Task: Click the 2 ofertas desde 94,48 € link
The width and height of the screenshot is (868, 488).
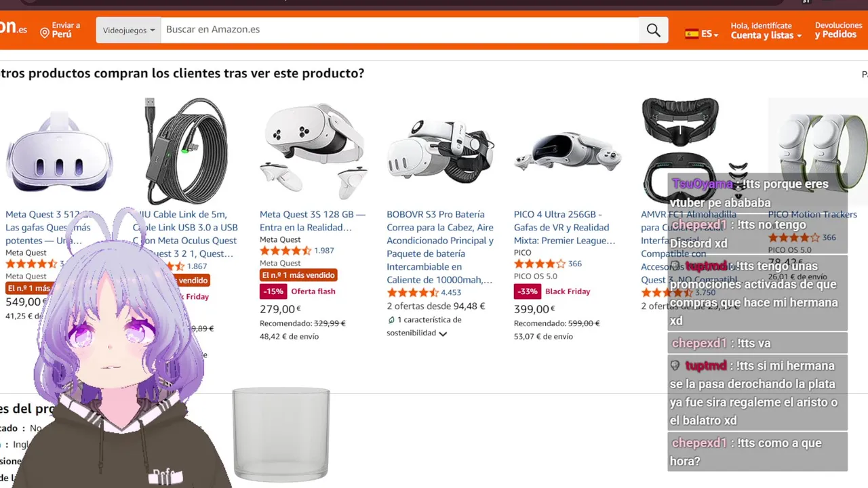Action: pyautogui.click(x=435, y=306)
